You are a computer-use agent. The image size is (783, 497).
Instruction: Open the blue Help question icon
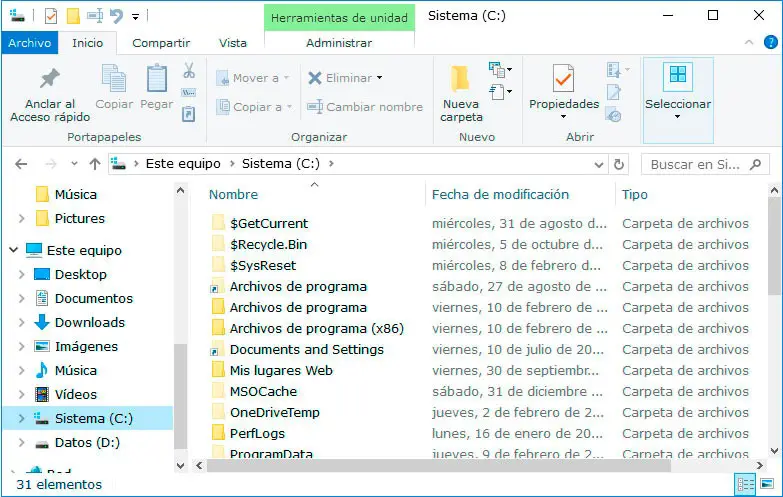(x=771, y=42)
